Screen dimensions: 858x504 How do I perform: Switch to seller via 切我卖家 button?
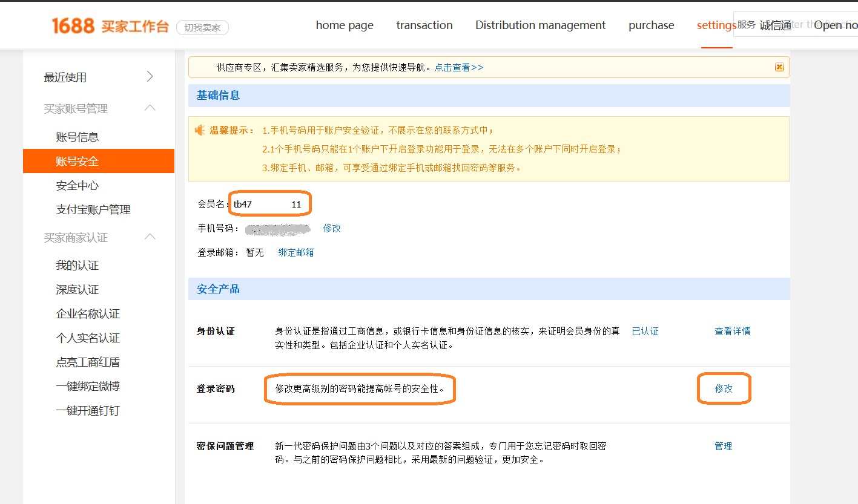pyautogui.click(x=202, y=27)
